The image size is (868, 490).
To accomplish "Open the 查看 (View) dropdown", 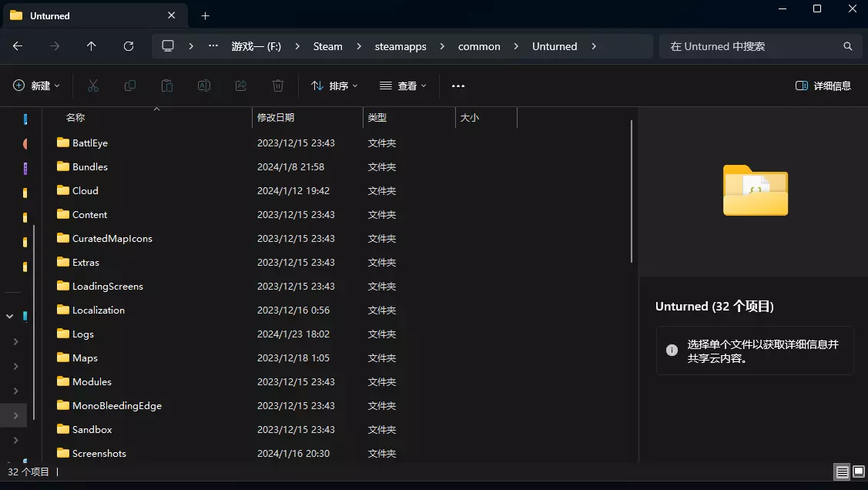I will [403, 86].
